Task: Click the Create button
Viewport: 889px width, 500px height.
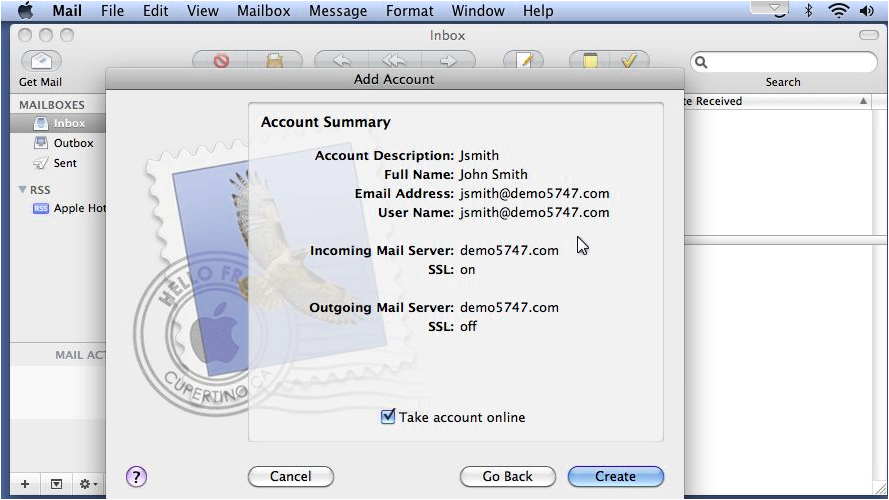Action: pyautogui.click(x=615, y=476)
